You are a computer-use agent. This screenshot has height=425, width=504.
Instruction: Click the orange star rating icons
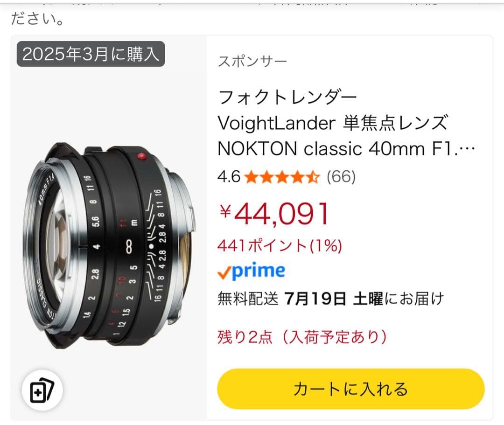[x=282, y=177]
